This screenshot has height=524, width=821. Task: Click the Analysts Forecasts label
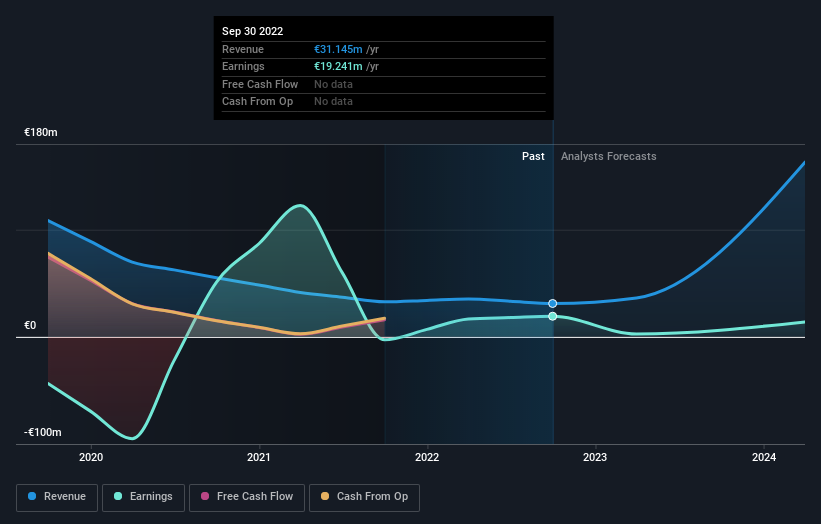point(608,156)
